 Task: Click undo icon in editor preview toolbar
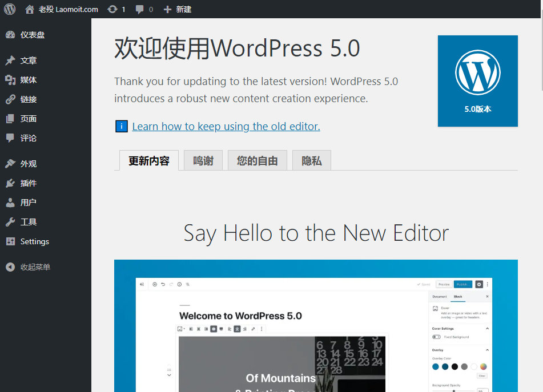[163, 284]
